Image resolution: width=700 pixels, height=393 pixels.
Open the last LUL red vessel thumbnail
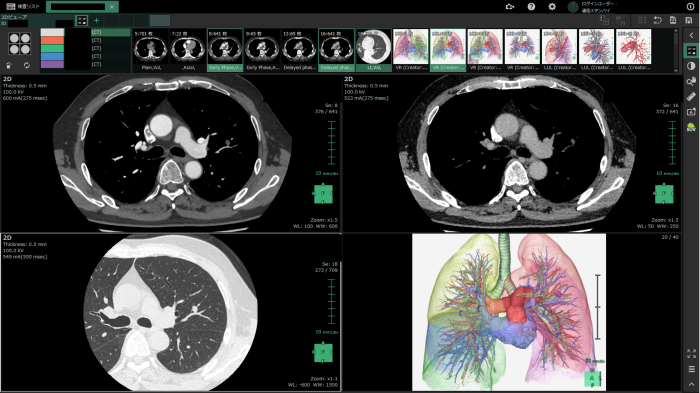[633, 50]
